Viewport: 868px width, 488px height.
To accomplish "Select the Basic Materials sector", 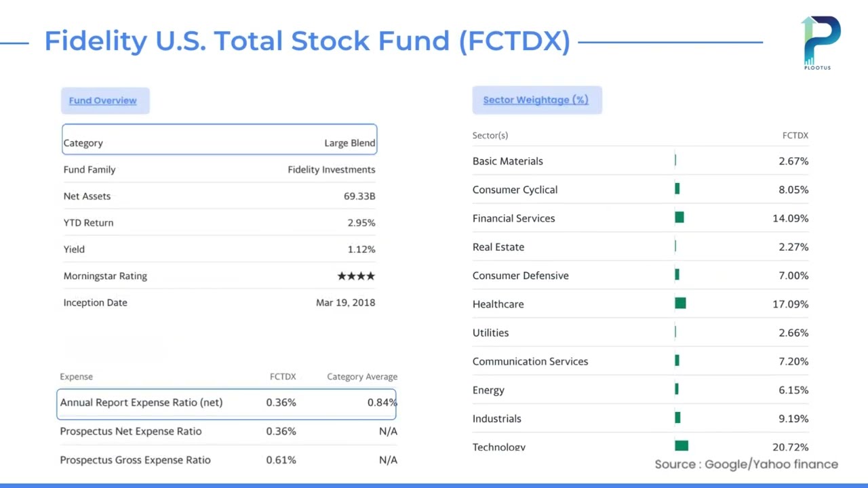I will [x=508, y=161].
